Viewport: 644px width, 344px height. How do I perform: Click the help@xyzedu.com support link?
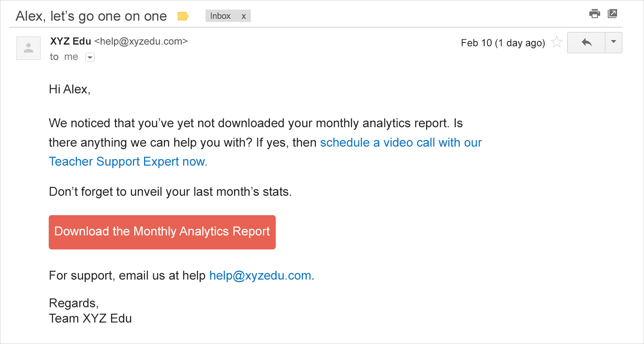click(260, 276)
